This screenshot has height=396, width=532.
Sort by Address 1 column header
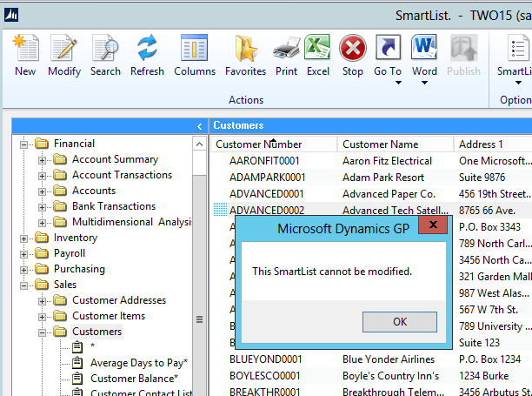[x=494, y=144]
